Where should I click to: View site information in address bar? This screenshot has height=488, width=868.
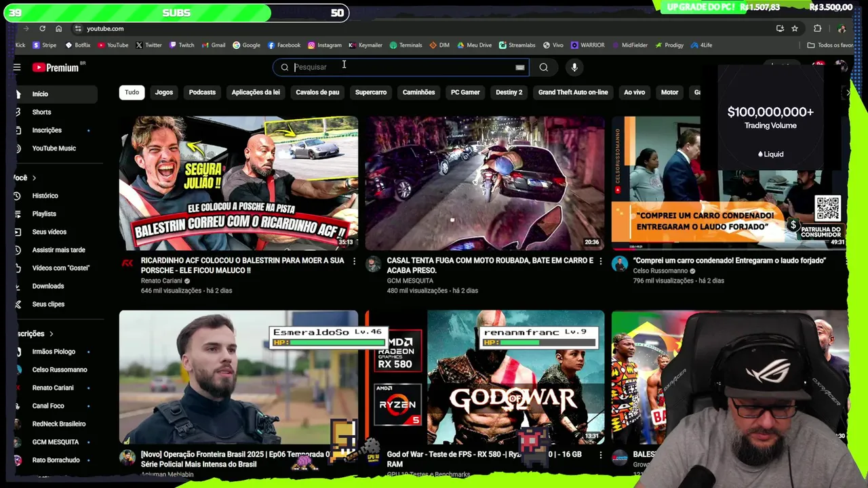(x=78, y=28)
